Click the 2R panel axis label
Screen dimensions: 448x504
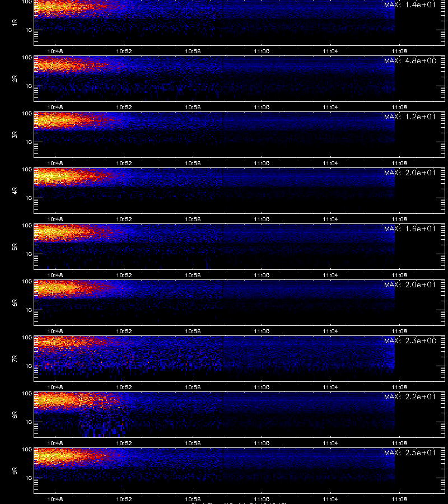click(15, 79)
